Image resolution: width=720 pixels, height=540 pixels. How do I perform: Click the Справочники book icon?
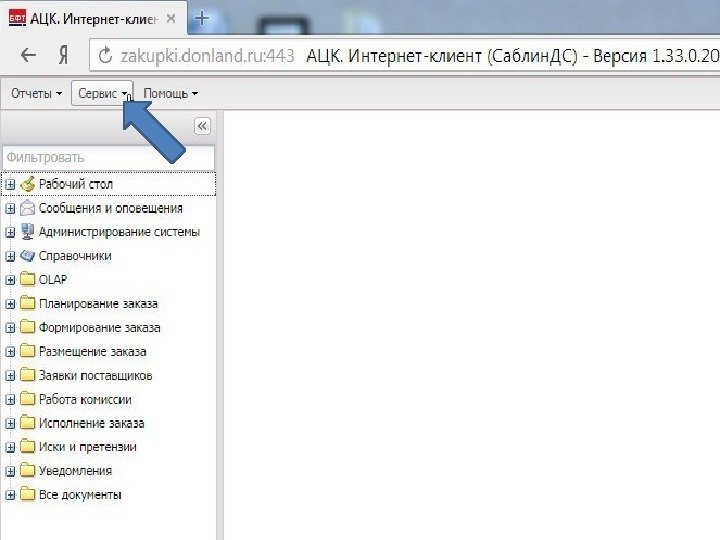tap(28, 256)
